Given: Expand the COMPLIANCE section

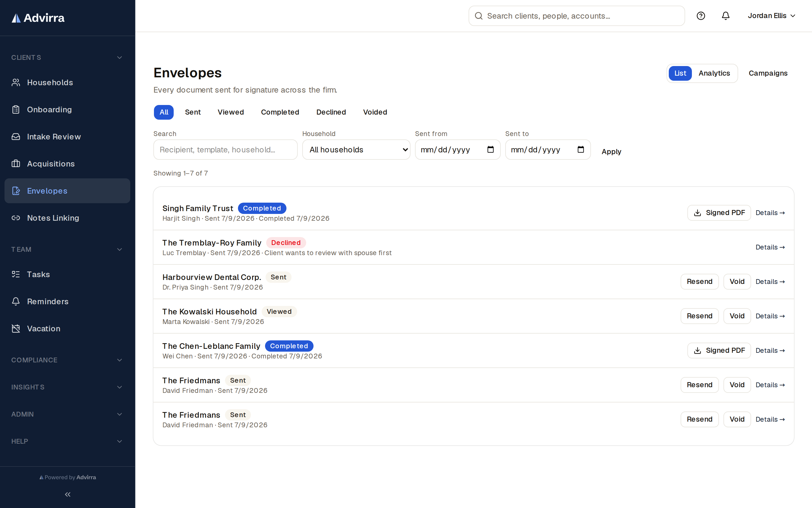Looking at the screenshot, I should tap(67, 360).
